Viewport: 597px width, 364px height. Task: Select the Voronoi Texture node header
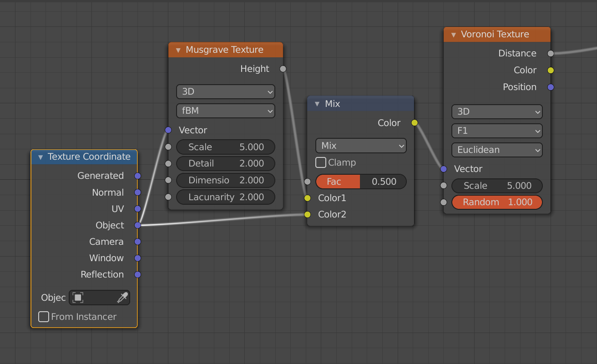[x=497, y=35]
